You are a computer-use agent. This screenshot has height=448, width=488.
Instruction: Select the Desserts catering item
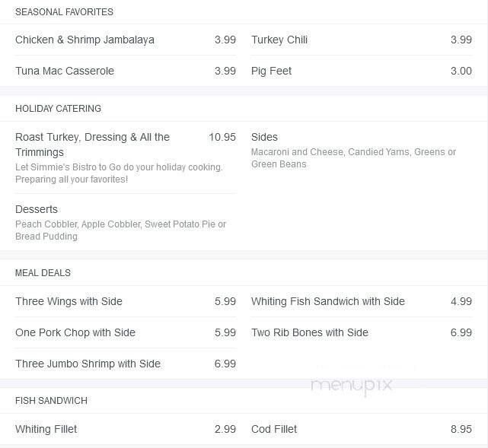click(x=37, y=209)
